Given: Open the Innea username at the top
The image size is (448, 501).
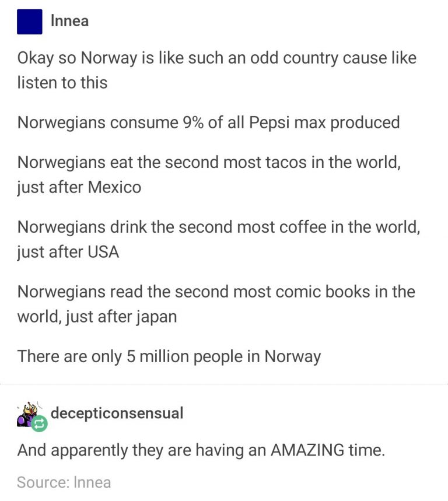Looking at the screenshot, I should coord(70,21).
